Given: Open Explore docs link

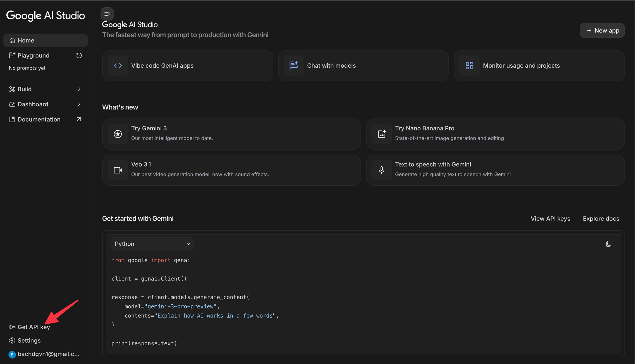Looking at the screenshot, I should [x=601, y=219].
